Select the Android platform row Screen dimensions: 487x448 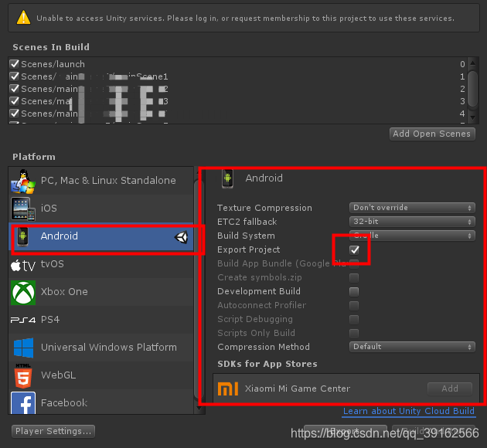click(x=101, y=236)
